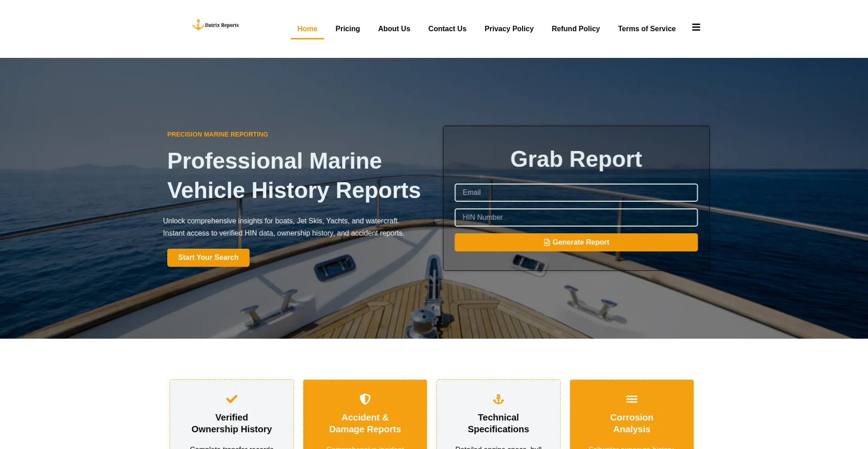Go to the Home nav item

[307, 28]
